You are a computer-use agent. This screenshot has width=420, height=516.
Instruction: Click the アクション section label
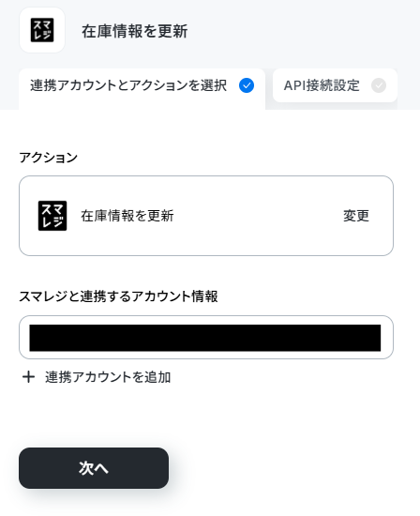pos(48,158)
